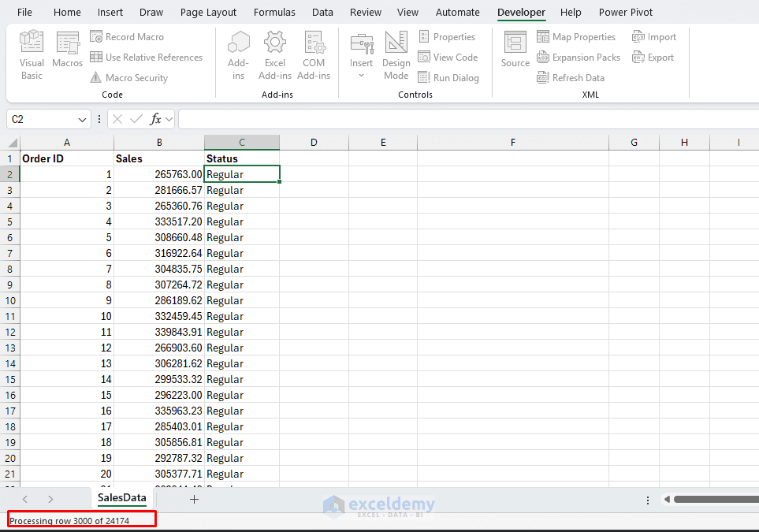759x532 pixels.
Task: Open Excel Add-ins dialog
Action: (x=275, y=54)
